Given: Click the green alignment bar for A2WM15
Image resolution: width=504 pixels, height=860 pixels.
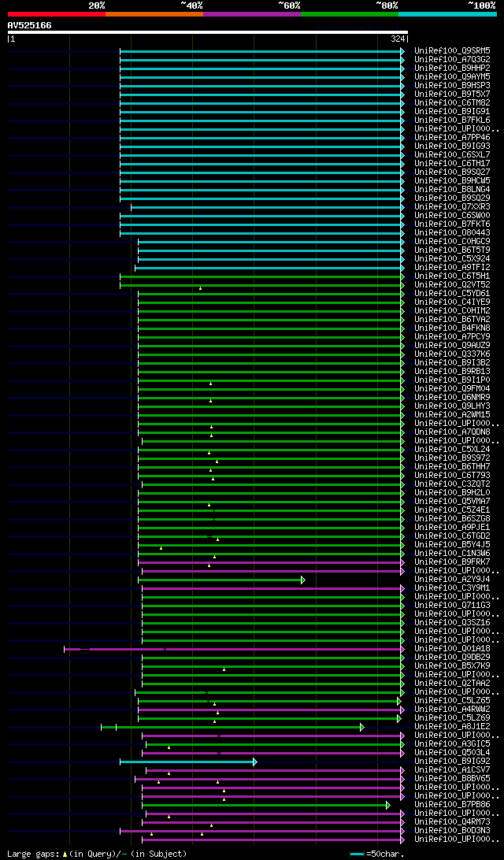Looking at the screenshot, I should click(x=269, y=415).
